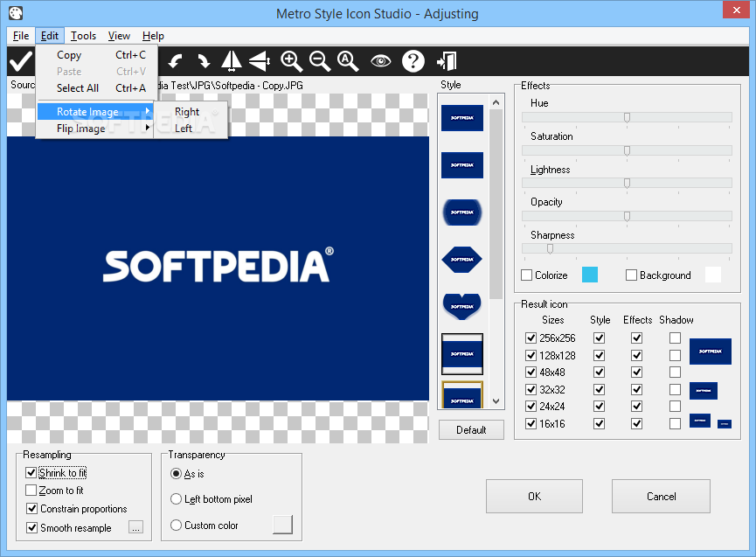Screen dimensions: 756x557
Task: Click the exit door icon in toolbar
Action: [447, 61]
